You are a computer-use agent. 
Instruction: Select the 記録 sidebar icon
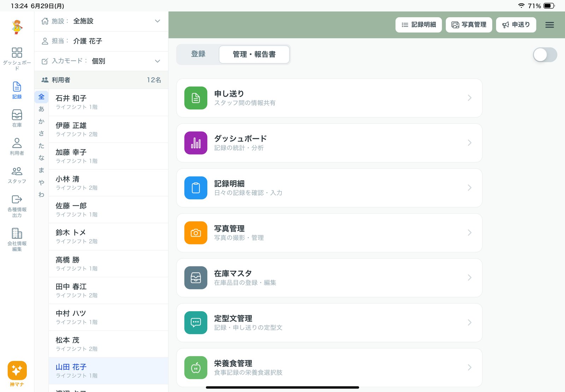pos(17,90)
